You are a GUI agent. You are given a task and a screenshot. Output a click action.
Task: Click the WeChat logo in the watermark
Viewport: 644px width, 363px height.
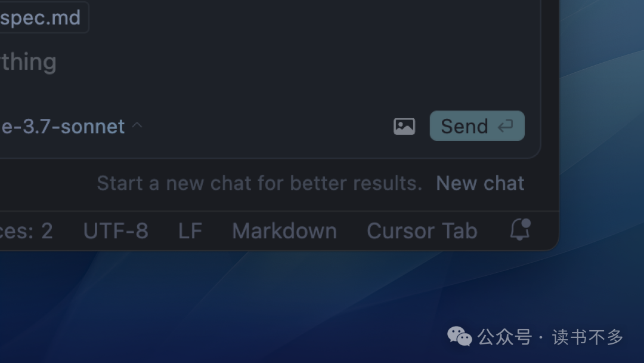[459, 336]
